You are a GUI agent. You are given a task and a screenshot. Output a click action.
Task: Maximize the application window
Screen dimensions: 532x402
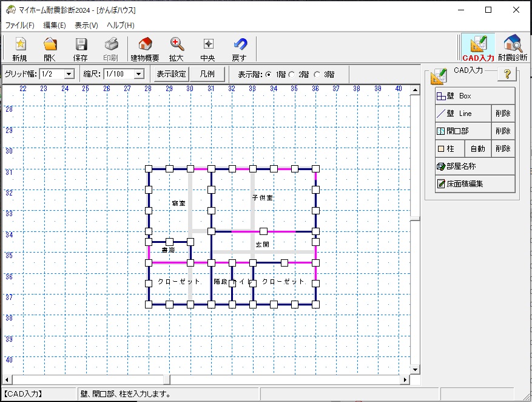(x=488, y=10)
